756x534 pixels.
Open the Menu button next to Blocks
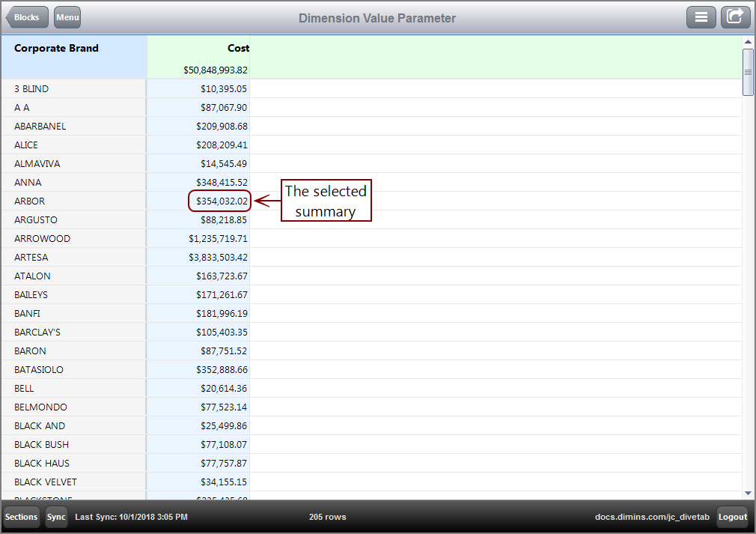[67, 16]
